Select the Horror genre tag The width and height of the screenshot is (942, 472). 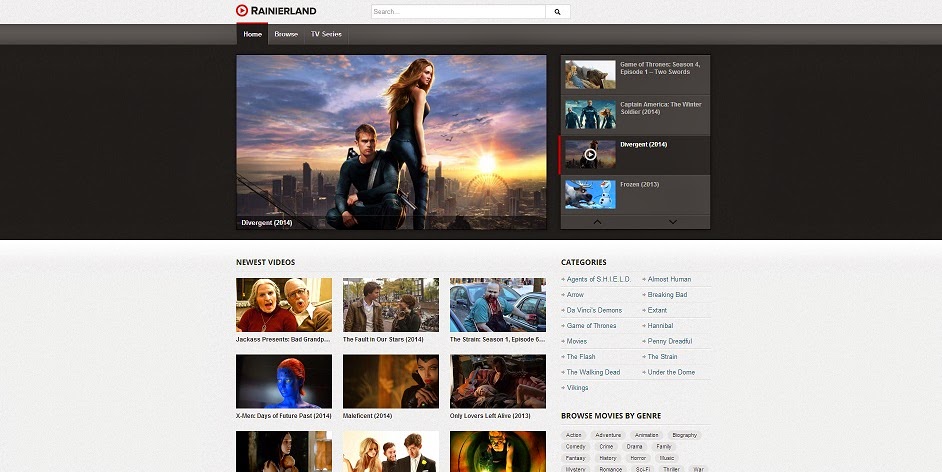tap(638, 458)
